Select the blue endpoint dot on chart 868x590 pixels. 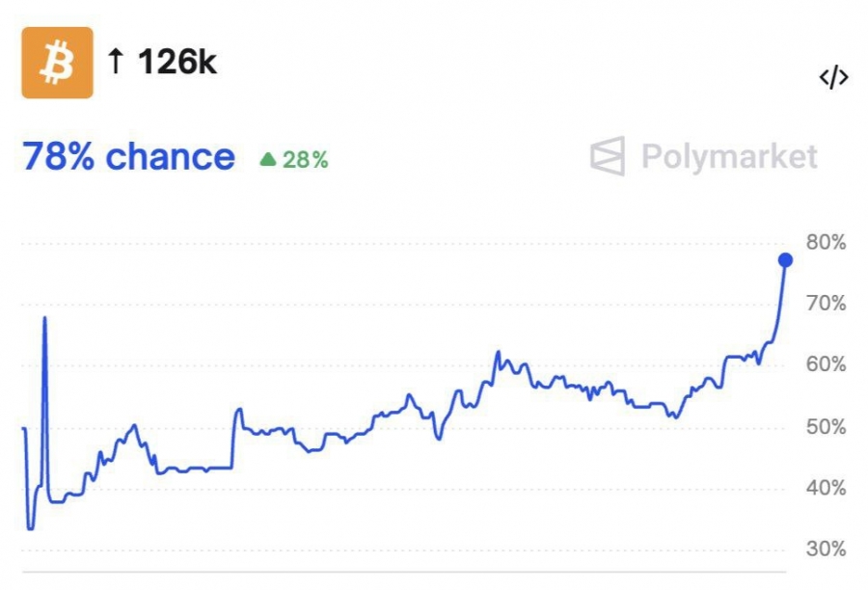click(785, 260)
